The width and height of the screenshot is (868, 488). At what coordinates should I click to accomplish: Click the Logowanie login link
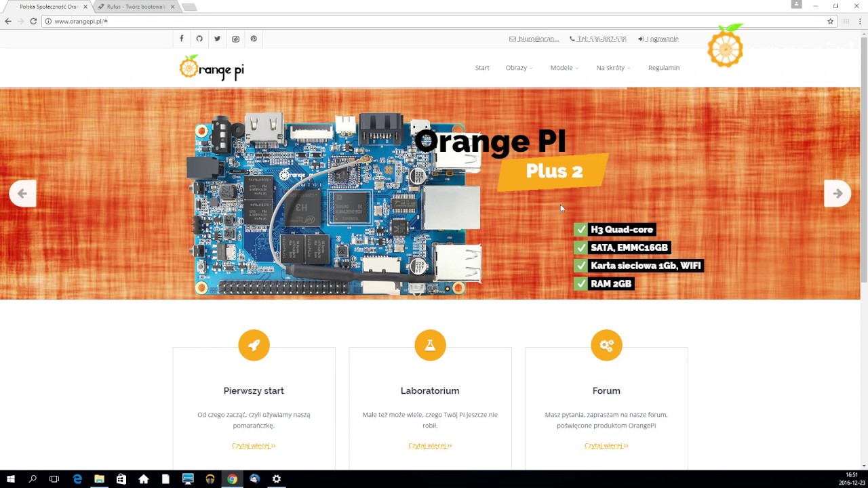pos(658,39)
